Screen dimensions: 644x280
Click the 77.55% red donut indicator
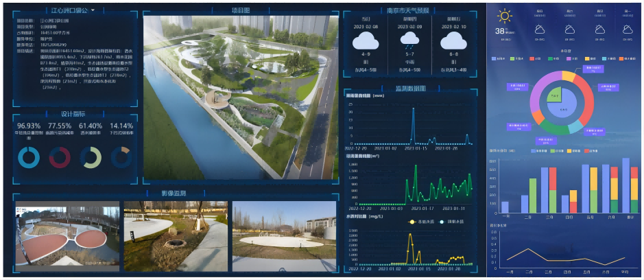coord(60,157)
